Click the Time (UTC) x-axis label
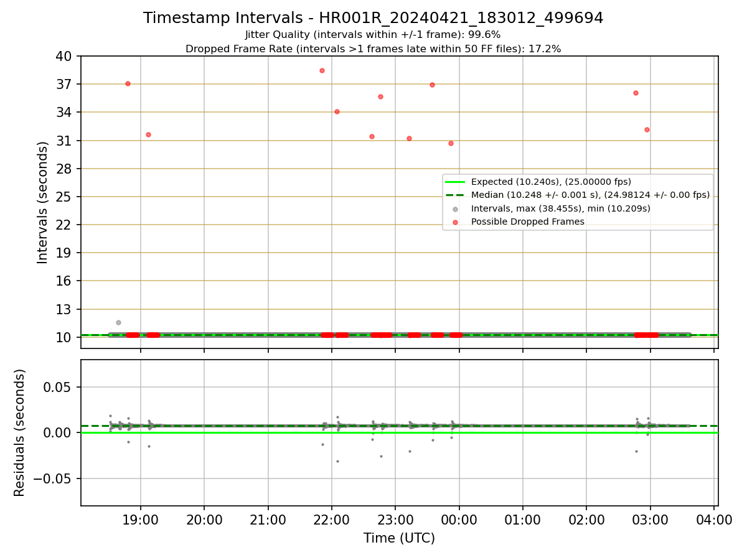Screen dimensions: 747x560 coord(399,538)
